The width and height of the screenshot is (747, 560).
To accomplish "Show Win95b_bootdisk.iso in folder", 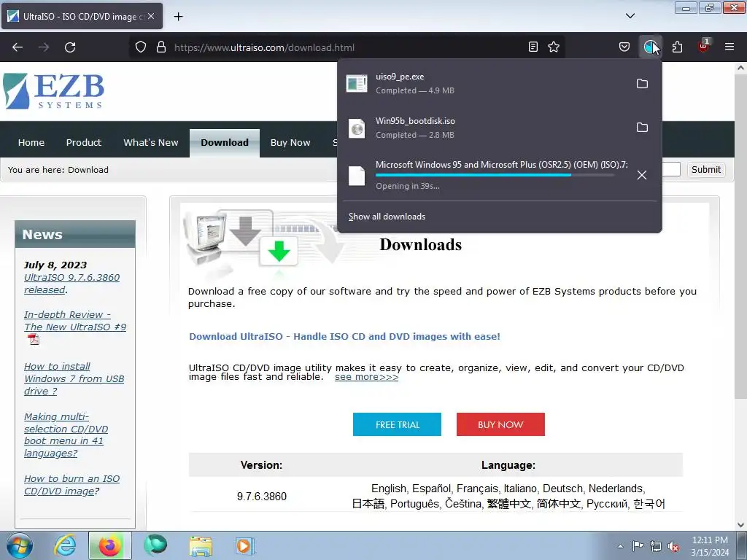I will 642,128.
